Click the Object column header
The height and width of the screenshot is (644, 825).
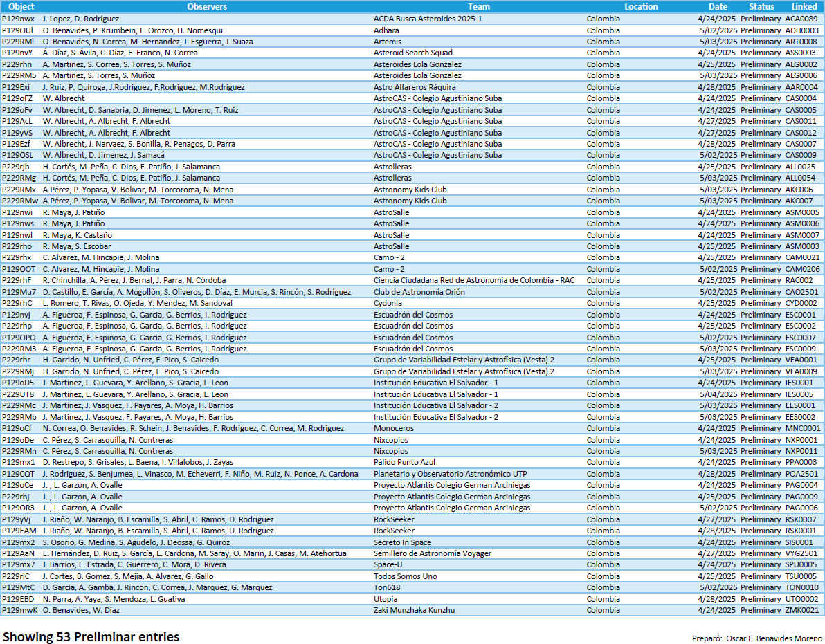21,7
